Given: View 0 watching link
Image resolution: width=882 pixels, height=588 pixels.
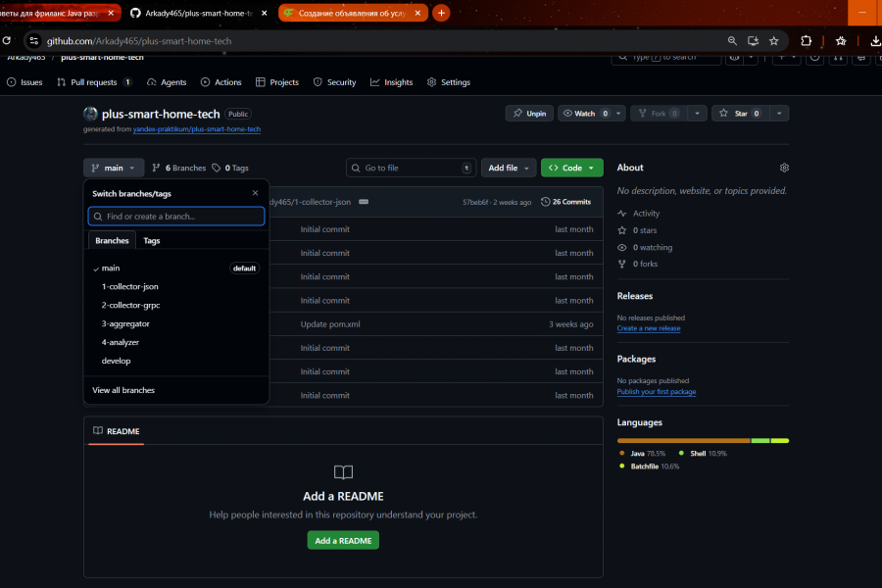Looking at the screenshot, I should pos(645,247).
